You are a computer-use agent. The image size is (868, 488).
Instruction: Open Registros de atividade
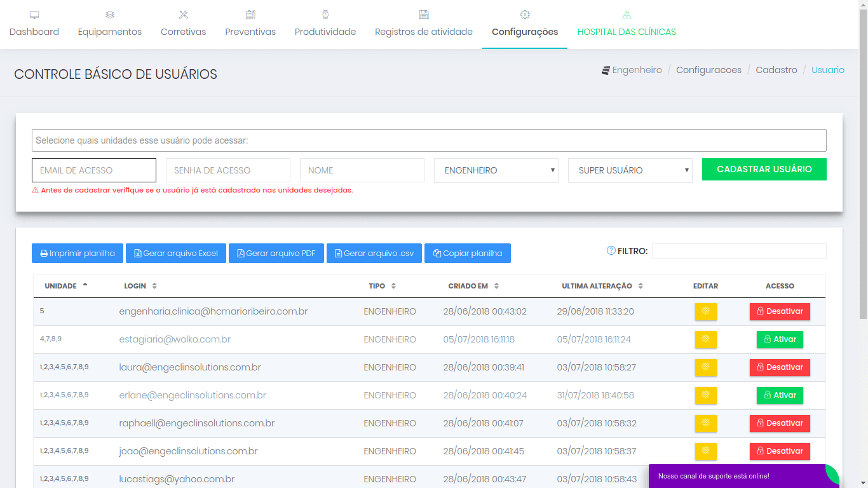coord(424,24)
